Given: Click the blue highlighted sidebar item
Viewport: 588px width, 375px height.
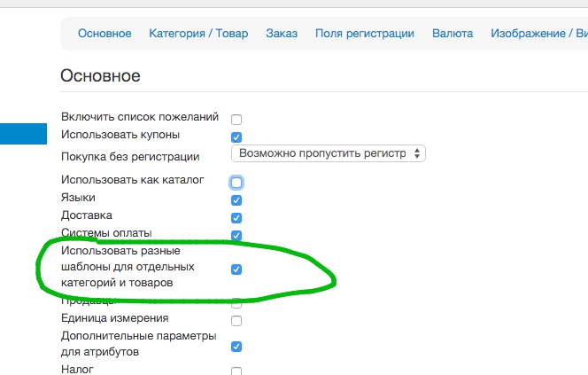Looking at the screenshot, I should (x=23, y=134).
